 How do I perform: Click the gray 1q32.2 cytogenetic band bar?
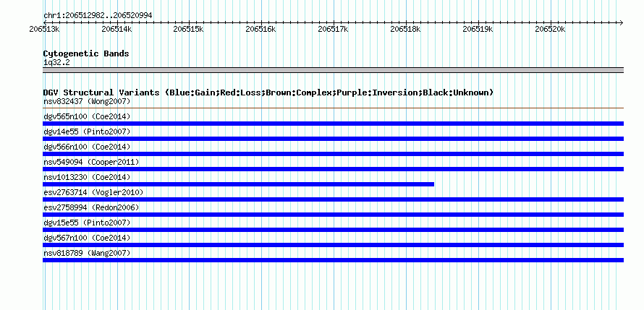(333, 70)
